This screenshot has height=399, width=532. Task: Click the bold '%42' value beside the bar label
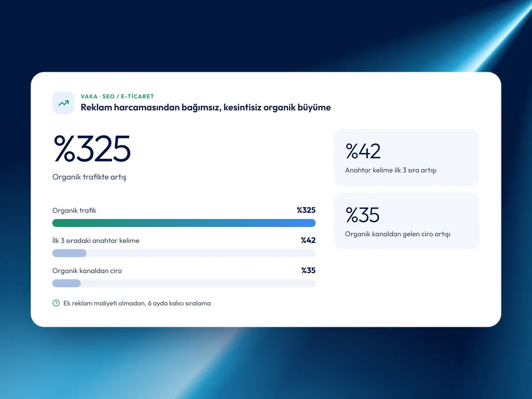pyautogui.click(x=308, y=240)
